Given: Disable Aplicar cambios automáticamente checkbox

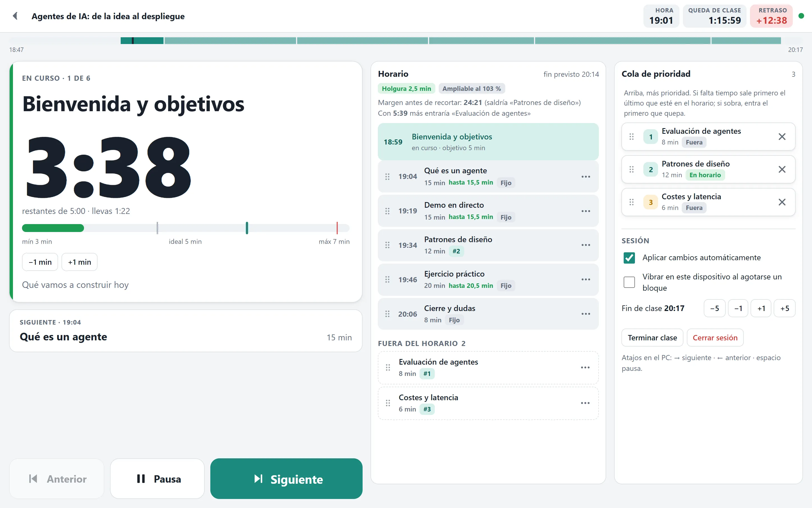Looking at the screenshot, I should click(x=629, y=258).
